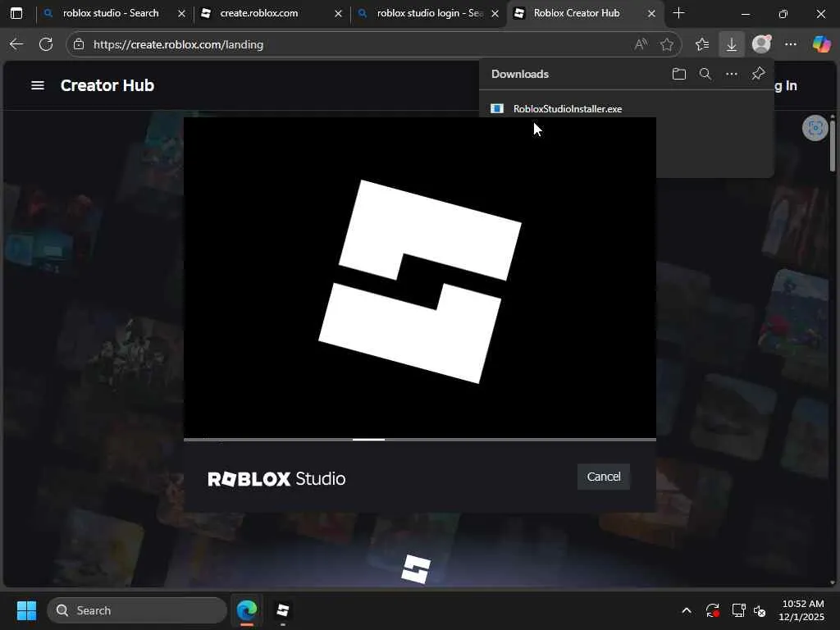The height and width of the screenshot is (630, 840).
Task: Open the tab actions menu icon
Action: coord(16,13)
